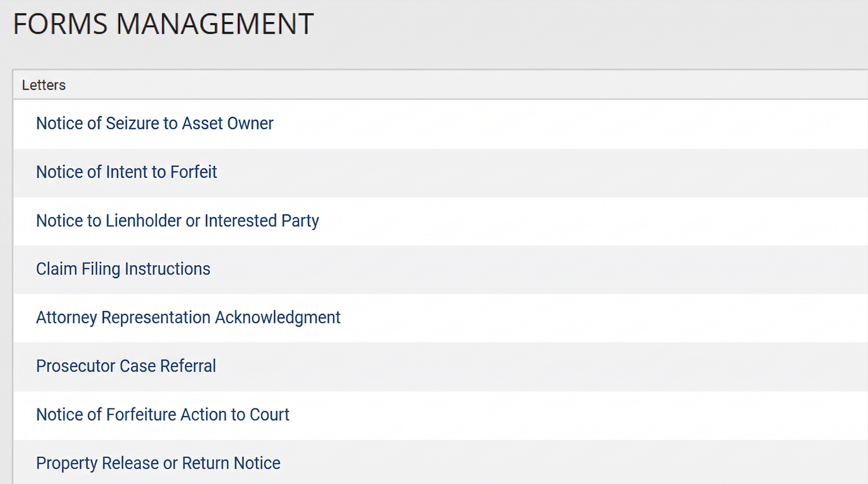The width and height of the screenshot is (868, 484).
Task: Open the Claim Filing Instructions form
Action: click(123, 269)
